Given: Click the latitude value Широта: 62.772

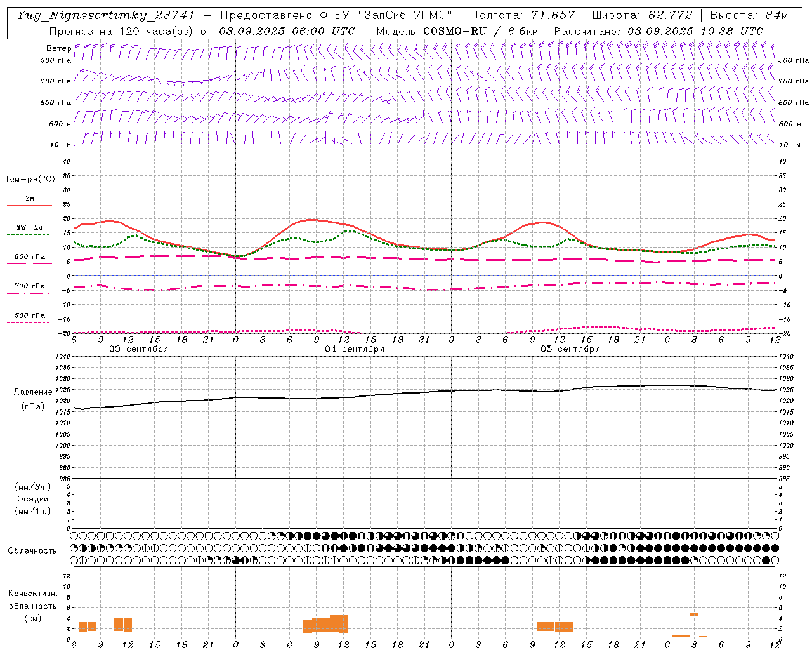Looking at the screenshot, I should (643, 15).
